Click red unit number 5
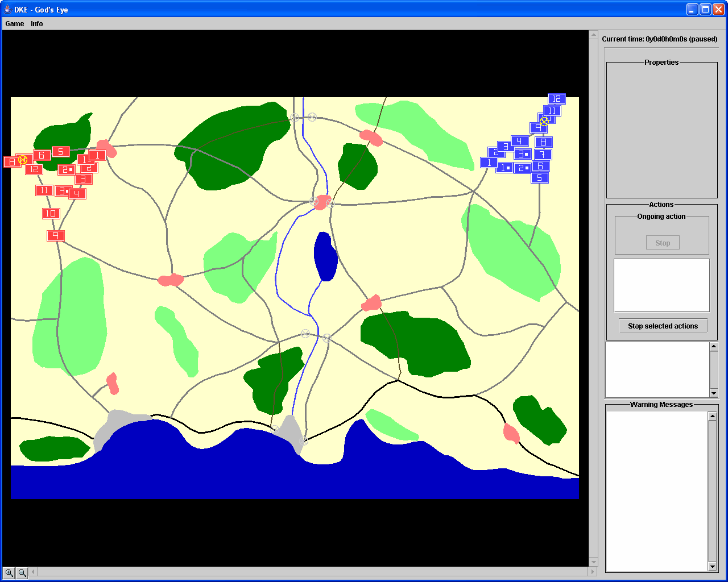Viewport: 728px width, 582px height. tap(61, 152)
